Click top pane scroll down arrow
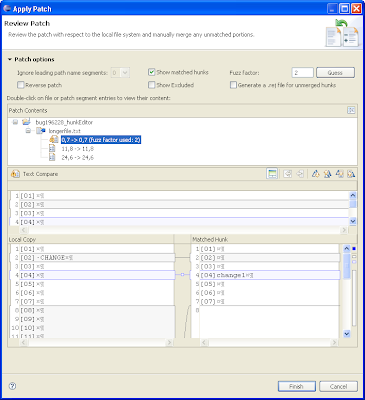Image resolution: width=365 pixels, height=400 pixels. (x=353, y=221)
